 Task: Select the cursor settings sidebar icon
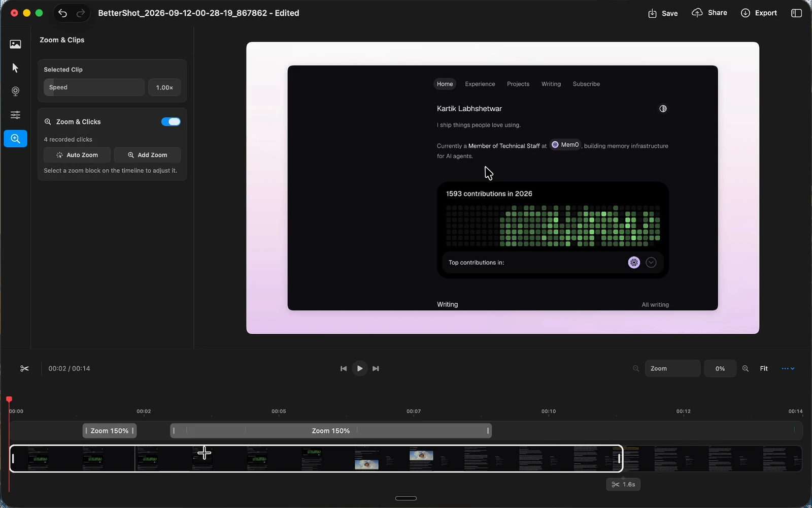point(15,68)
